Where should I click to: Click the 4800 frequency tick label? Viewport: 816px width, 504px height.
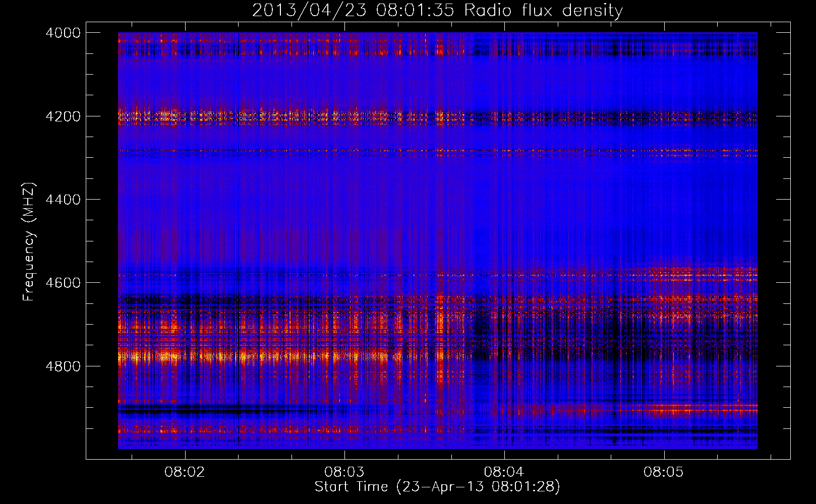[63, 366]
